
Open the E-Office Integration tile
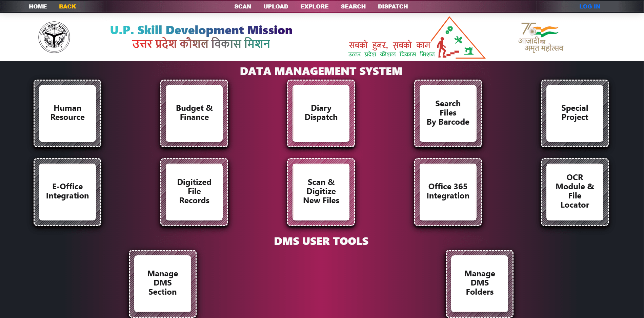click(x=67, y=192)
